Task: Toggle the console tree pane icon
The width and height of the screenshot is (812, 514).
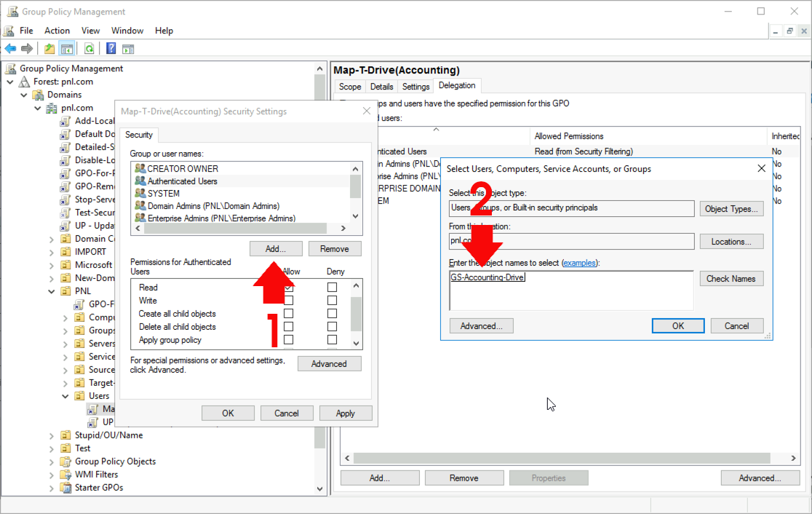Action: [66, 48]
